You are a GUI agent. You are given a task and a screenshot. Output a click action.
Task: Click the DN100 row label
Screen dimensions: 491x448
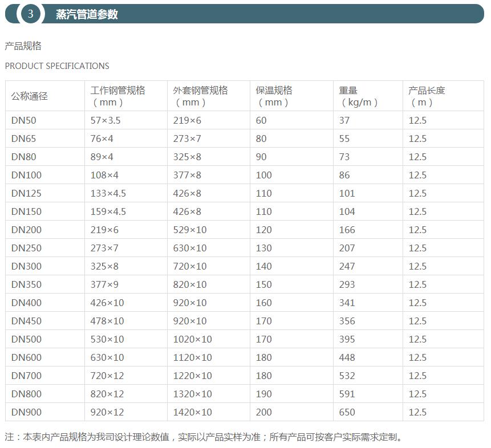pos(26,175)
